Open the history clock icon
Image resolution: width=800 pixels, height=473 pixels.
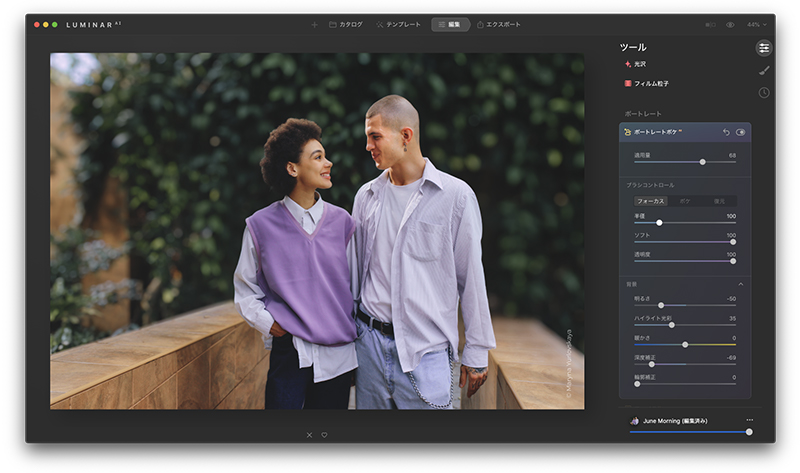(764, 93)
